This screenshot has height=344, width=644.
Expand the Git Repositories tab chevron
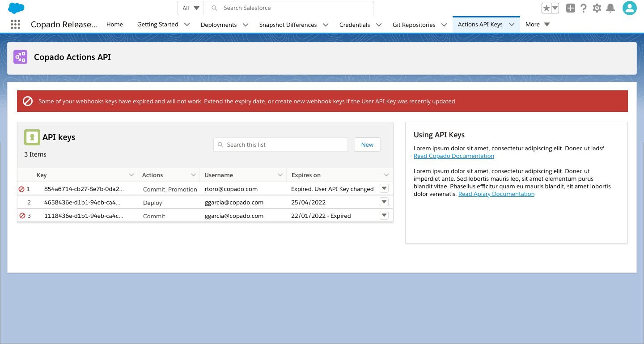coord(444,25)
